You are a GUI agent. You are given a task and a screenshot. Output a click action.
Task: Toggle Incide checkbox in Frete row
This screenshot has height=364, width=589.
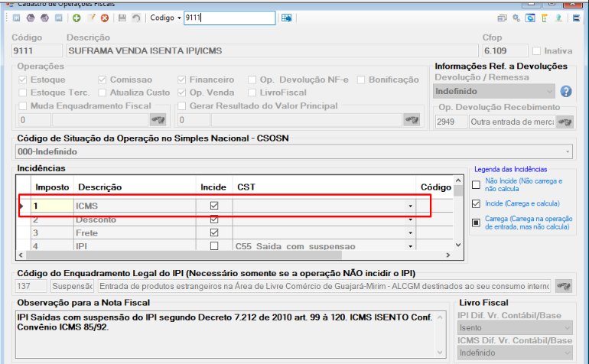[214, 232]
